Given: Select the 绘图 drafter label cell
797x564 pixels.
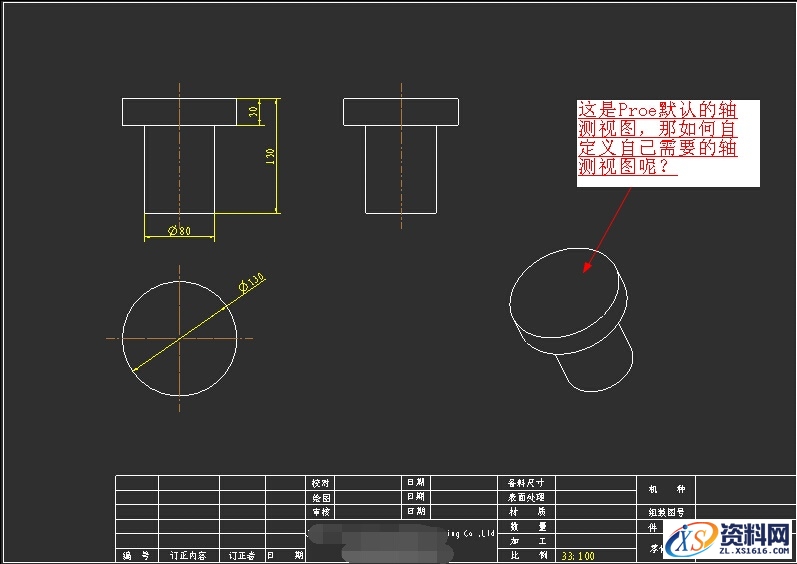Looking at the screenshot, I should [321, 497].
